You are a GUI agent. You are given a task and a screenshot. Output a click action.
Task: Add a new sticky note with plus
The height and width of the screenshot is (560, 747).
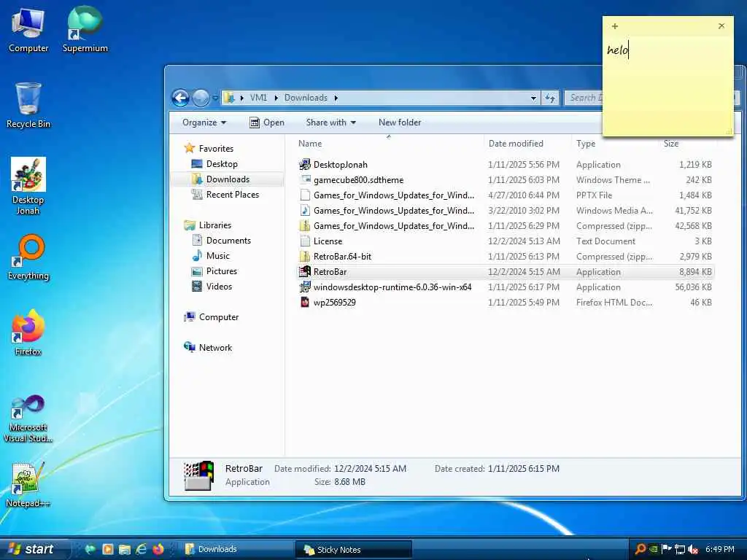[x=615, y=26]
